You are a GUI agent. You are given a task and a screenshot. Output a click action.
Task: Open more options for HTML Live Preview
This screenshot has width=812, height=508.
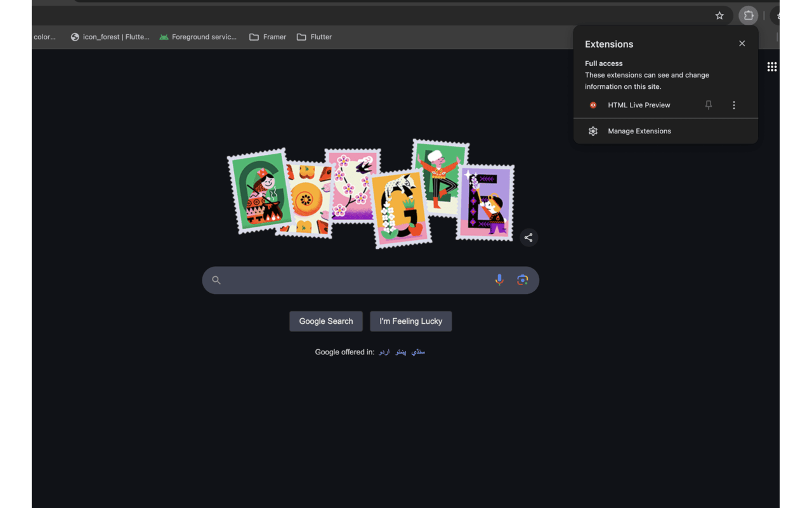(734, 105)
